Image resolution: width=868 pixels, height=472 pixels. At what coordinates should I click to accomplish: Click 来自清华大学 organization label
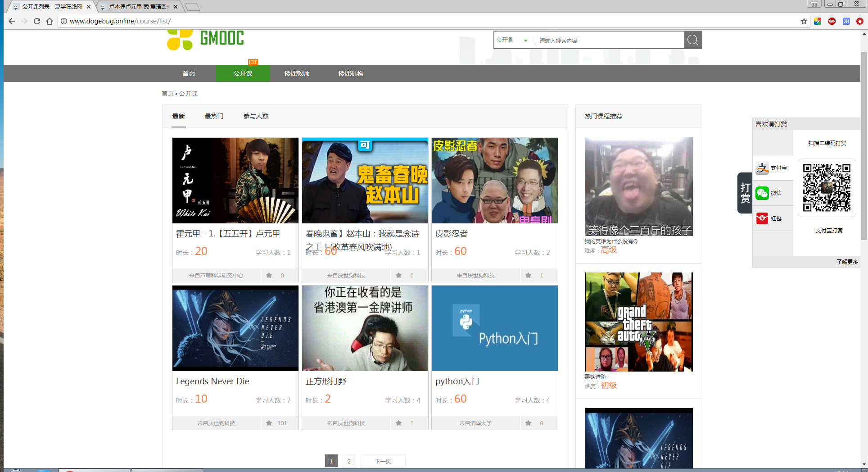(x=475, y=423)
